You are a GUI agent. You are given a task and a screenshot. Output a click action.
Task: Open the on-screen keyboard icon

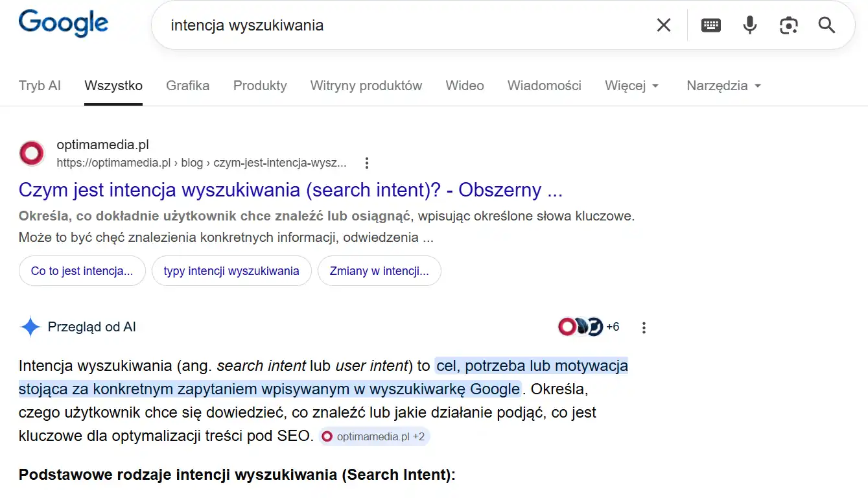710,25
